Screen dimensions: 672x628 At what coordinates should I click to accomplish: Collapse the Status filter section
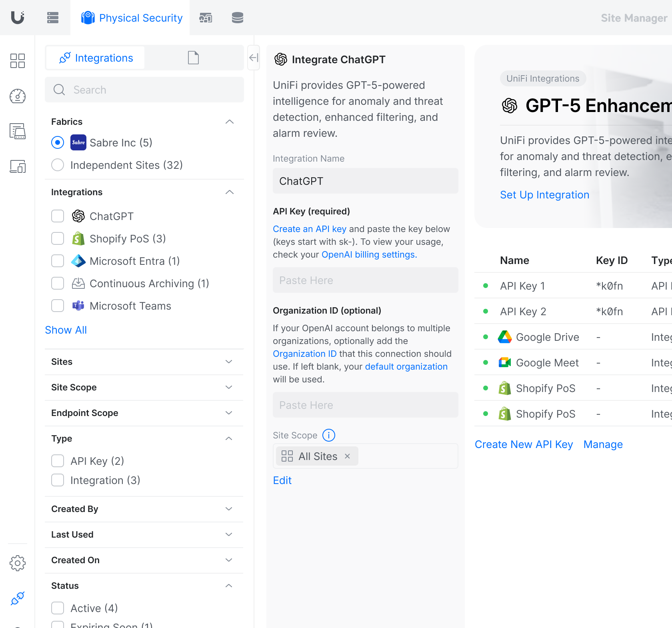(x=229, y=586)
